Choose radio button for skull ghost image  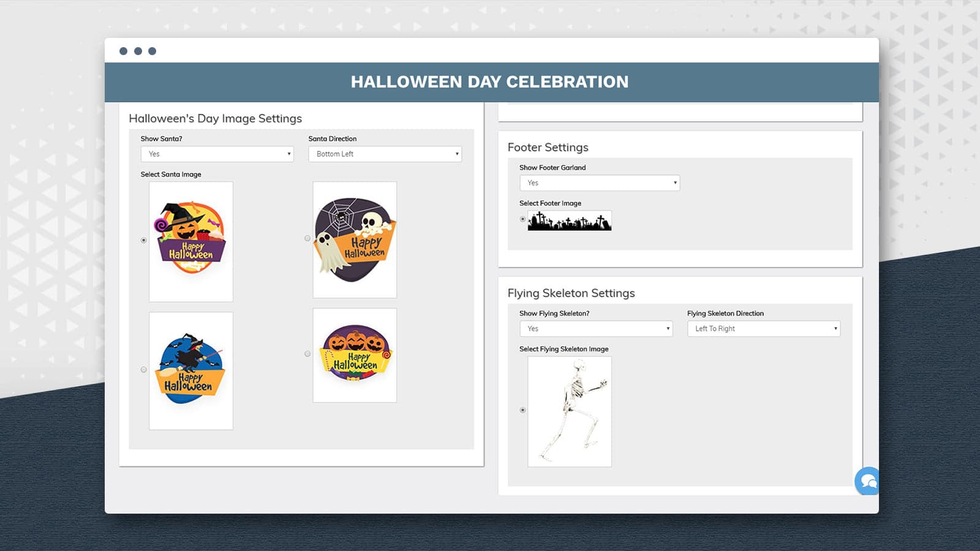(x=307, y=238)
